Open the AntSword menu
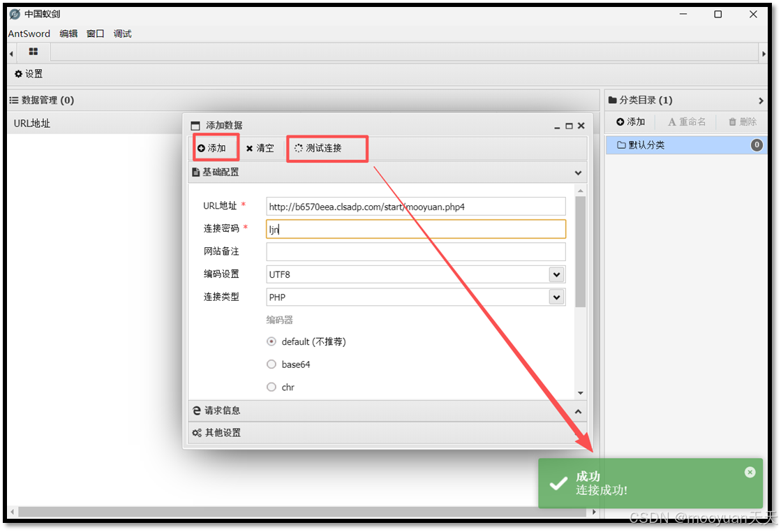The height and width of the screenshot is (532, 781). tap(29, 34)
